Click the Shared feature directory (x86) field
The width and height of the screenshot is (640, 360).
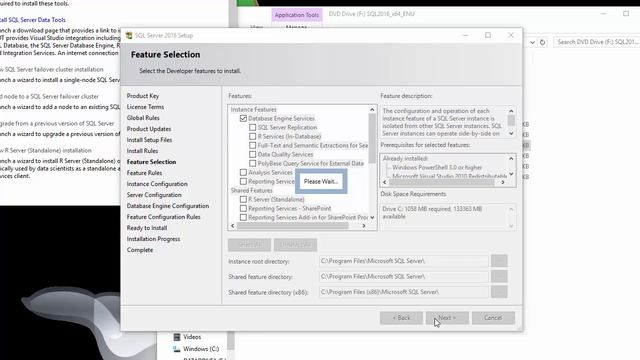tap(404, 292)
